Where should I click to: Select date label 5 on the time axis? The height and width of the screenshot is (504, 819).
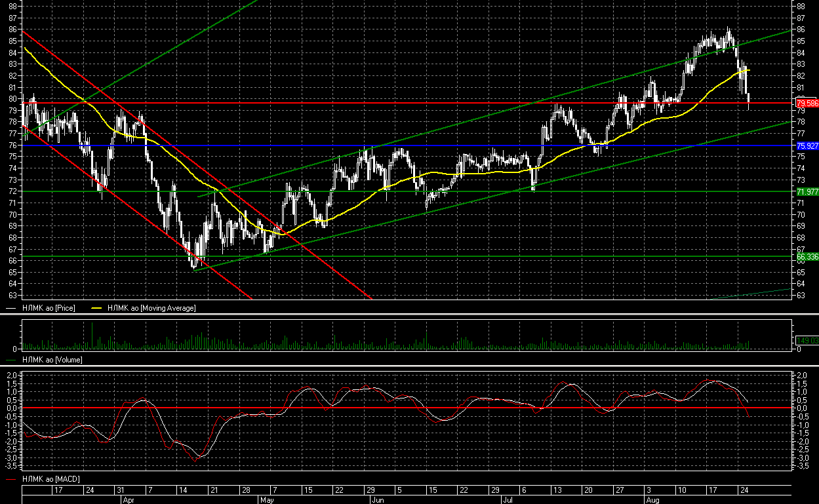pos(399,490)
